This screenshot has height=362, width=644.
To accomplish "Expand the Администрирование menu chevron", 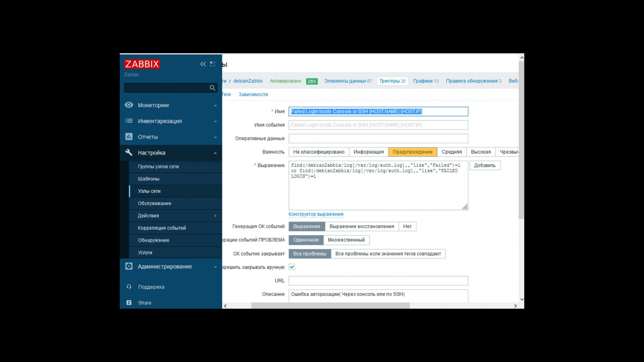I will click(x=215, y=267).
